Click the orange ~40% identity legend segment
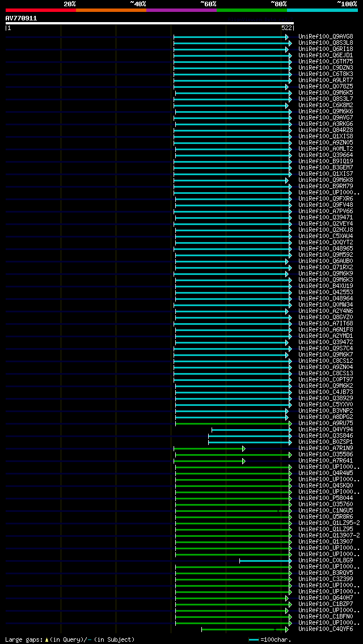The width and height of the screenshot is (363, 644). 111,10
